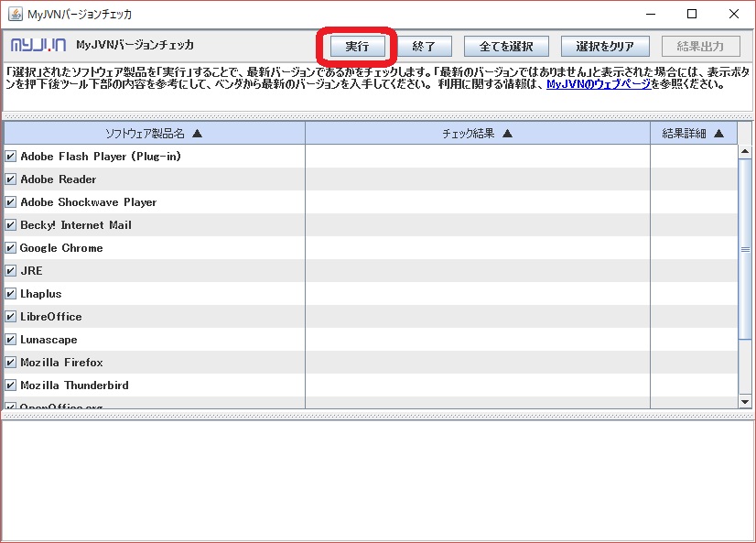
Task: Select the Google Chrome row text
Action: click(61, 248)
